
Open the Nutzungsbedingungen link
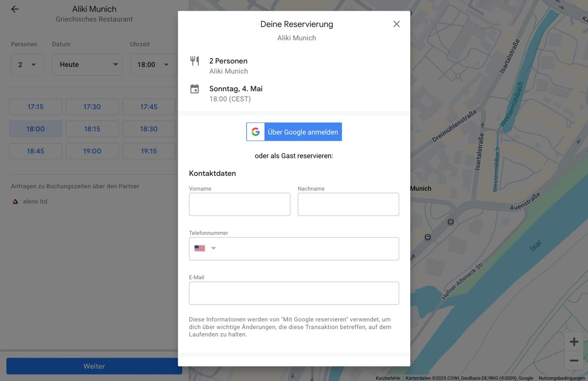click(561, 377)
